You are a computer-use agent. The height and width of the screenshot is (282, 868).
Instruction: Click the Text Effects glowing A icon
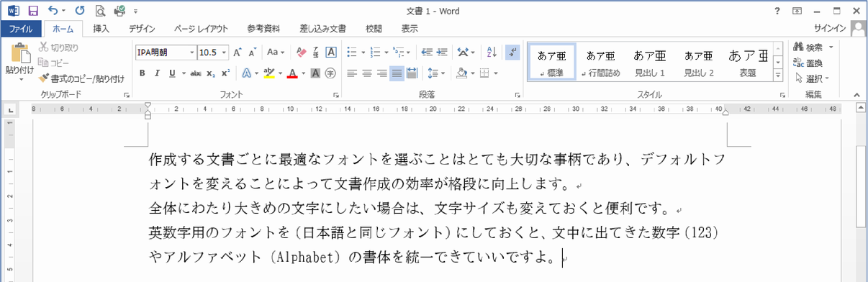(246, 73)
